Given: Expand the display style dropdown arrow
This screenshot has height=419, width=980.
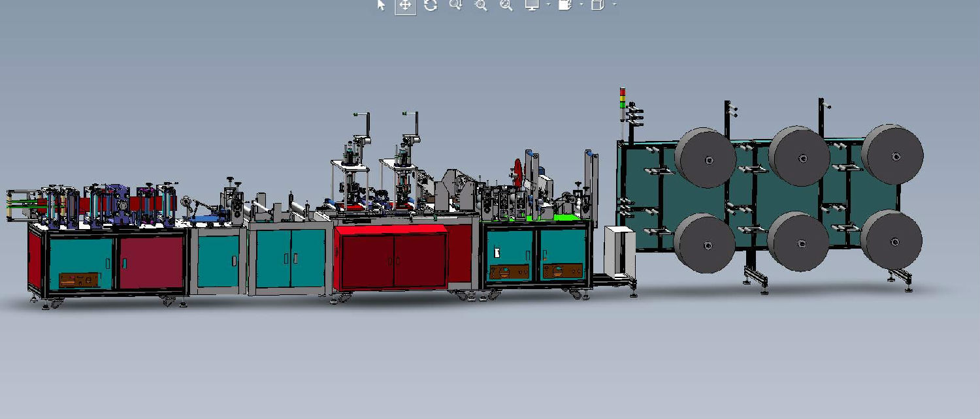Looking at the screenshot, I should [614, 5].
